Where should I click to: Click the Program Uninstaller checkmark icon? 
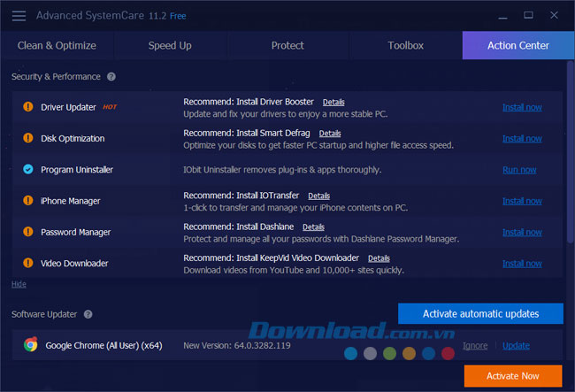[27, 169]
